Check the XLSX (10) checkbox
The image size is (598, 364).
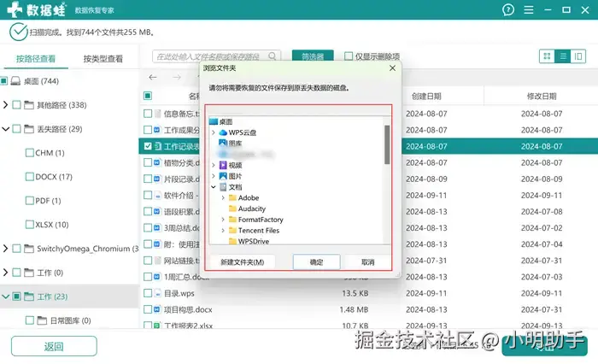29,225
